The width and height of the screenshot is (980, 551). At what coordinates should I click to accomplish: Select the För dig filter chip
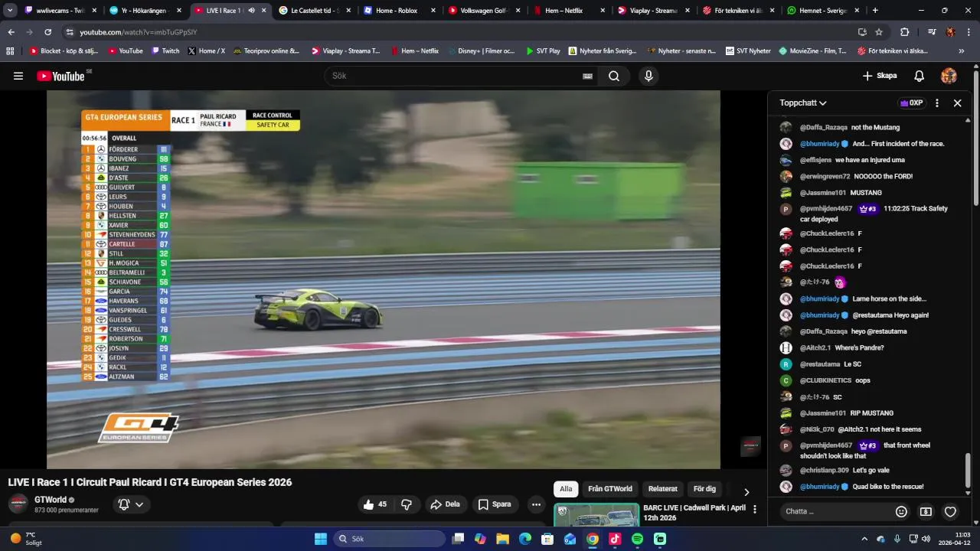(x=704, y=489)
